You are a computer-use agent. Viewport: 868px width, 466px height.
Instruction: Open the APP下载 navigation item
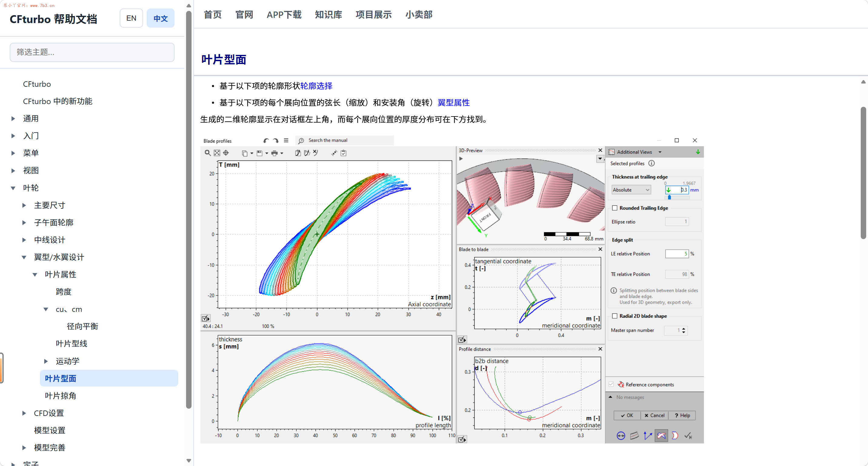(x=284, y=15)
